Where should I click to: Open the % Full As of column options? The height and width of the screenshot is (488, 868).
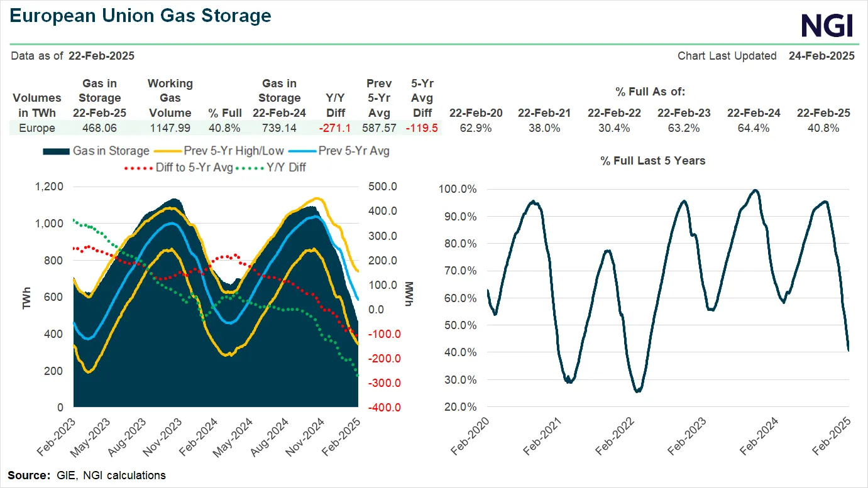pos(651,91)
